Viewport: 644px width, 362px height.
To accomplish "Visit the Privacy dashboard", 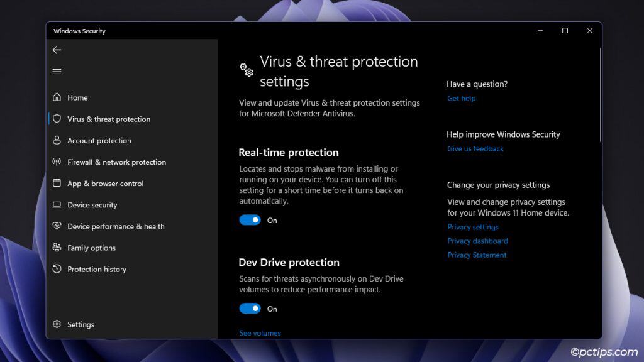I will (477, 241).
